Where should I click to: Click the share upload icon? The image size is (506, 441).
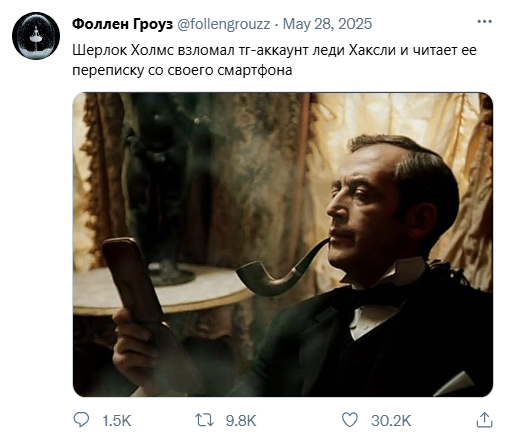click(484, 420)
